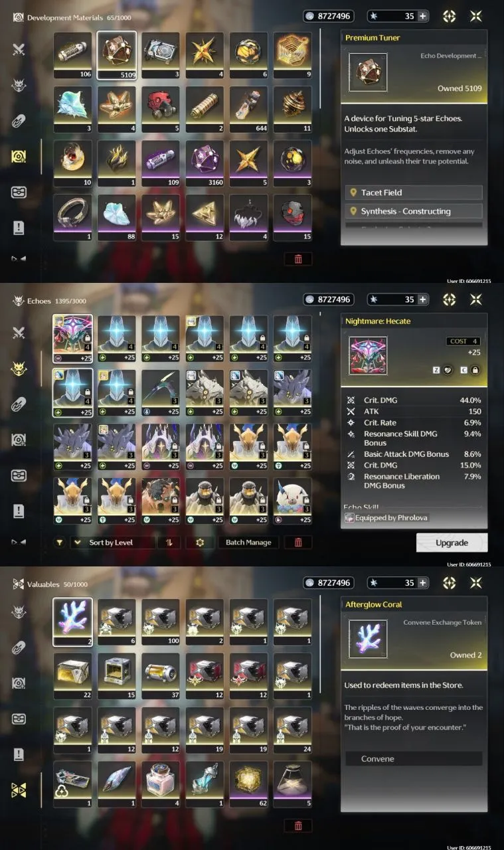The image size is (504, 850).
Task: Open the highlighted Valuables tab in bottom sidebar
Action: point(19,790)
